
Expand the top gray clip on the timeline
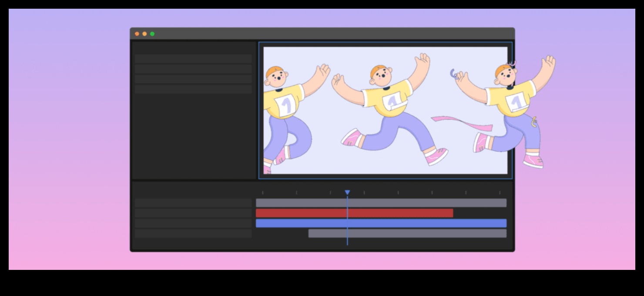click(381, 202)
